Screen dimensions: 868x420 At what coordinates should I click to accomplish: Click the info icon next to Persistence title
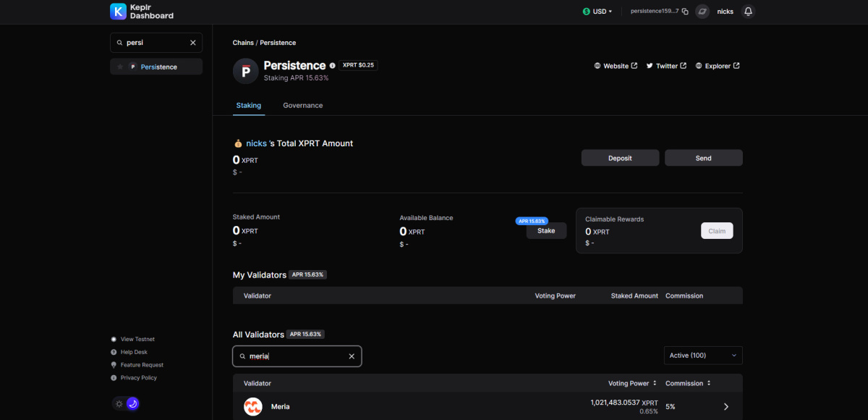click(333, 66)
